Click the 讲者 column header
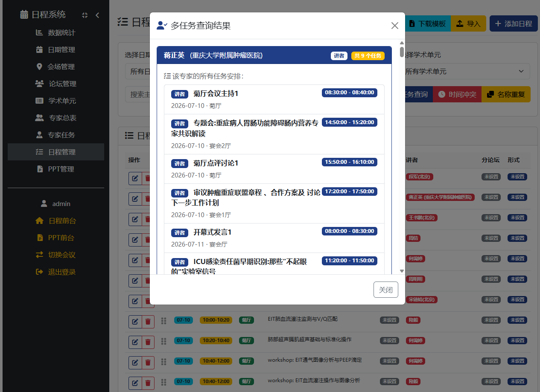 (x=412, y=160)
